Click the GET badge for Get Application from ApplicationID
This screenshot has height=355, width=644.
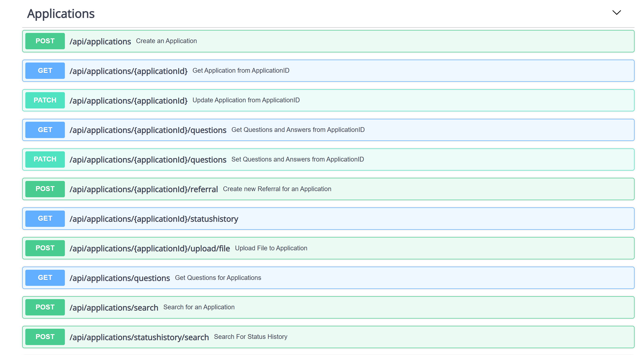pos(45,71)
